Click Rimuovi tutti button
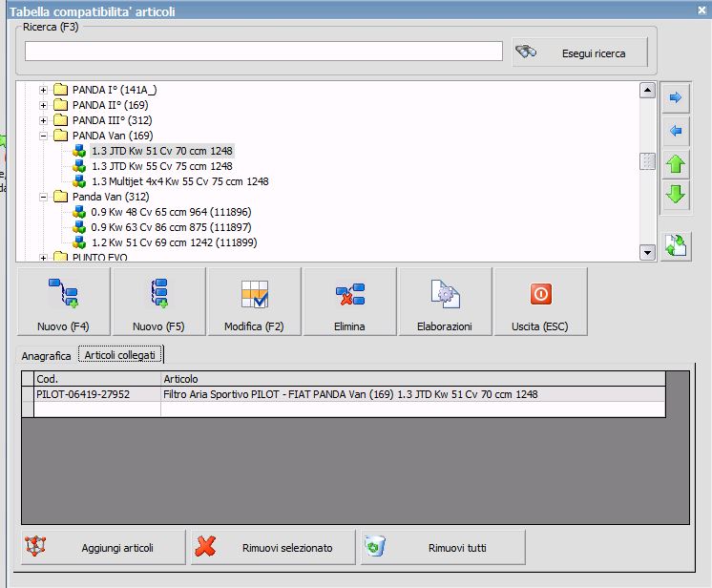 pyautogui.click(x=443, y=547)
